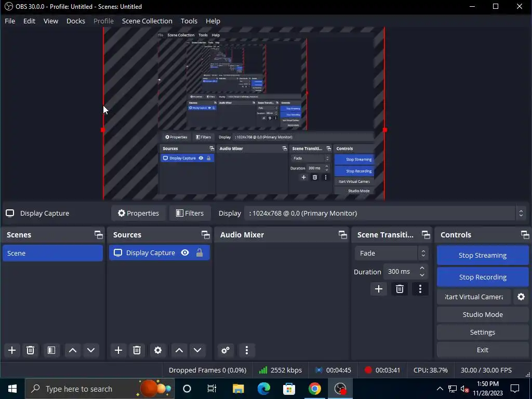This screenshot has height=399, width=532.
Task: Toggle Display Capture visibility eye
Action: tap(185, 253)
